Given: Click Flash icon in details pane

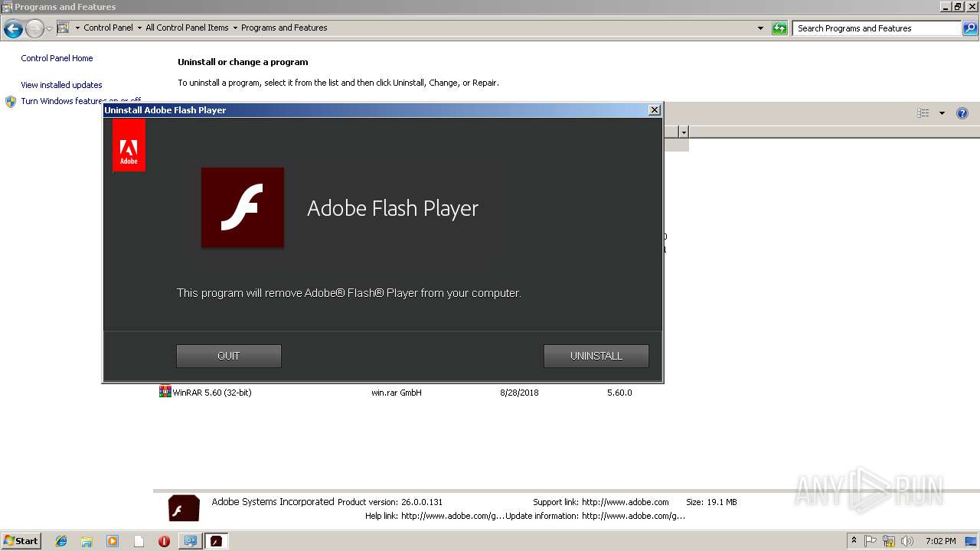Looking at the screenshot, I should tap(184, 508).
